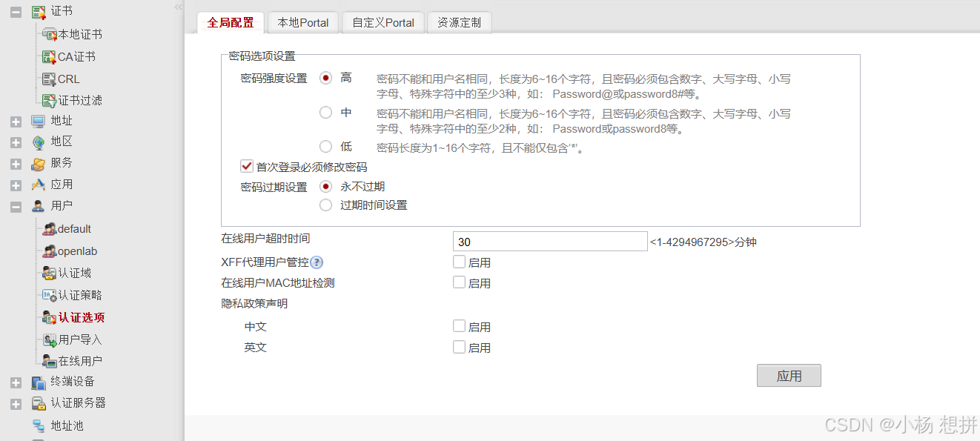The width and height of the screenshot is (980, 441).
Task: Open 认证选项 in the sidebar
Action: [x=82, y=317]
